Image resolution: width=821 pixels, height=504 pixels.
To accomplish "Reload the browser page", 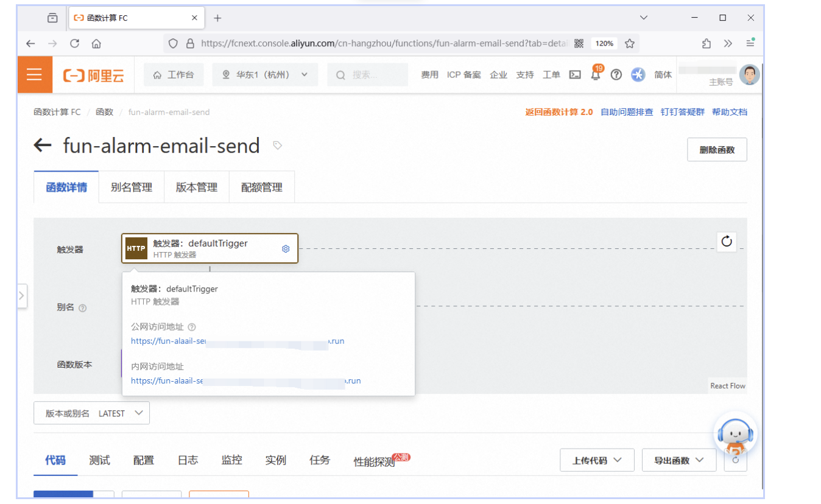I will tap(75, 43).
